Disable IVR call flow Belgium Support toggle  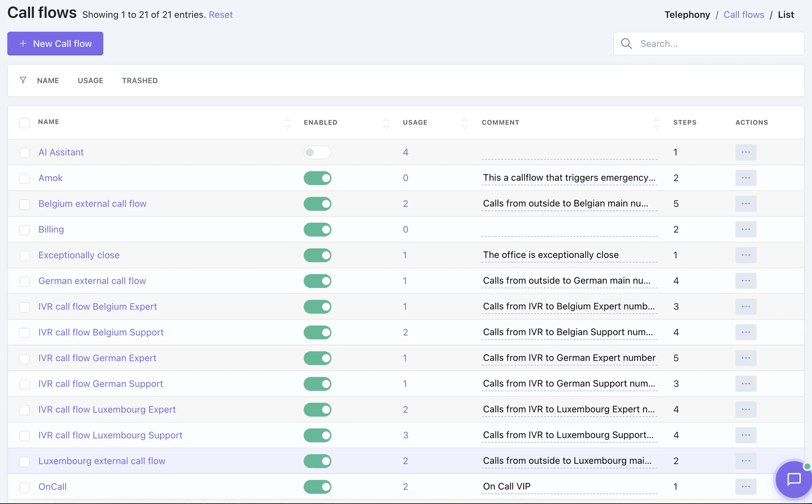[317, 332]
